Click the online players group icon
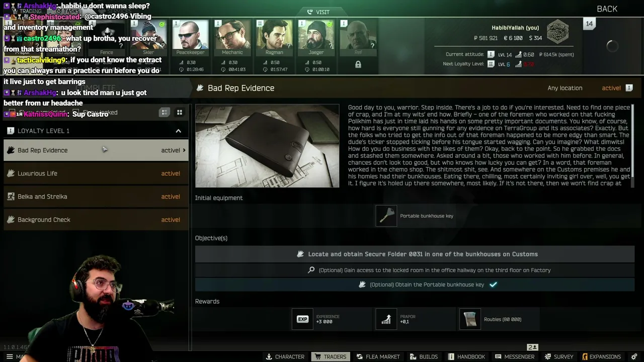The image size is (644, 362). pyautogui.click(x=533, y=347)
